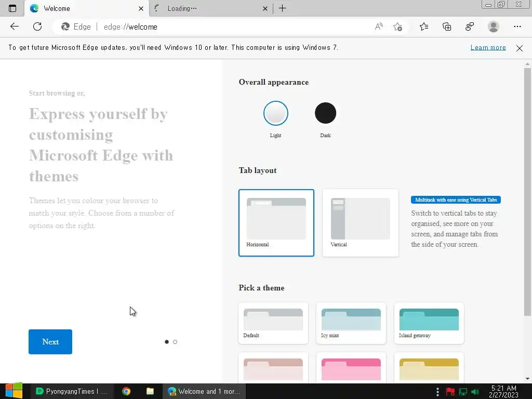
Task: Click the Overall appearance heading
Action: pos(273,82)
